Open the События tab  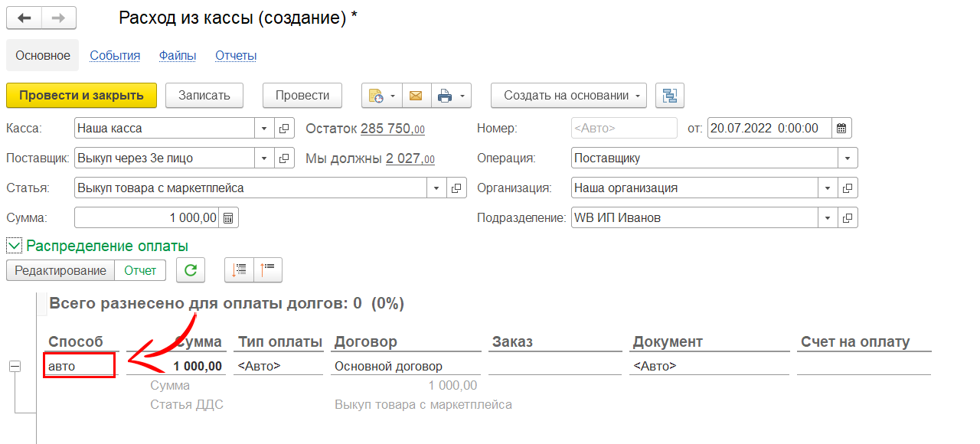[115, 56]
